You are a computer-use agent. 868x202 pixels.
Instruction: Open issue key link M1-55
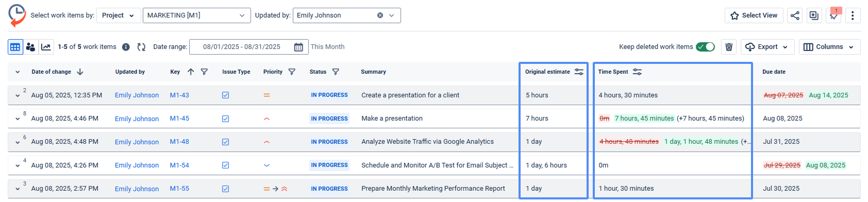[x=179, y=189]
